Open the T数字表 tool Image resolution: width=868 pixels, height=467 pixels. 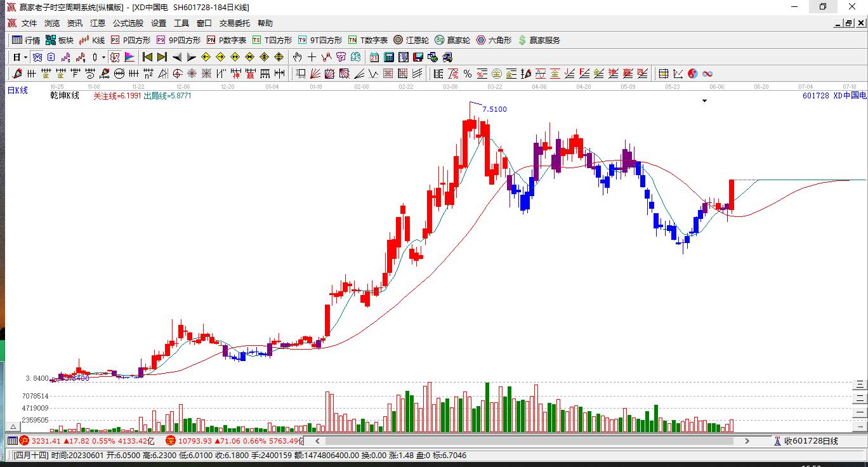(368, 40)
